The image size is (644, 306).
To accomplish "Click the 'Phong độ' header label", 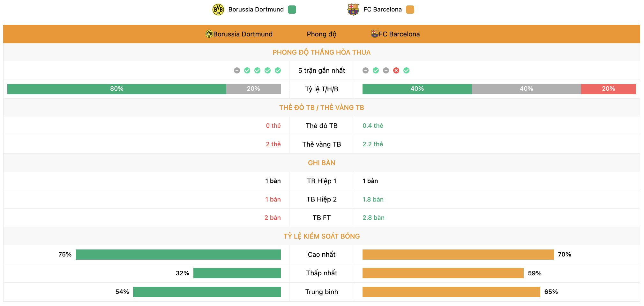I will 322,34.
